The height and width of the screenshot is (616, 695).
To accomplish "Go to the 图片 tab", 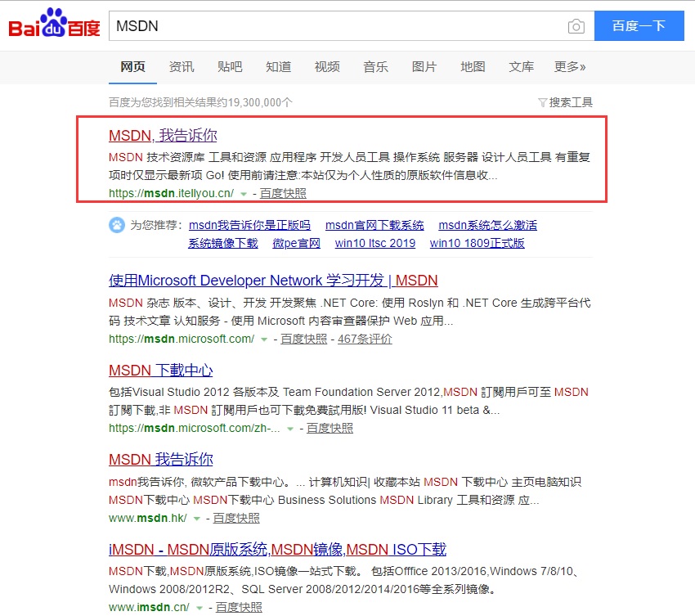I will click(424, 66).
